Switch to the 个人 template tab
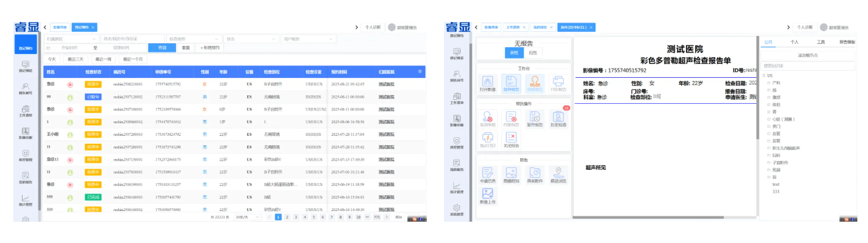The height and width of the screenshot is (243, 868). [794, 41]
